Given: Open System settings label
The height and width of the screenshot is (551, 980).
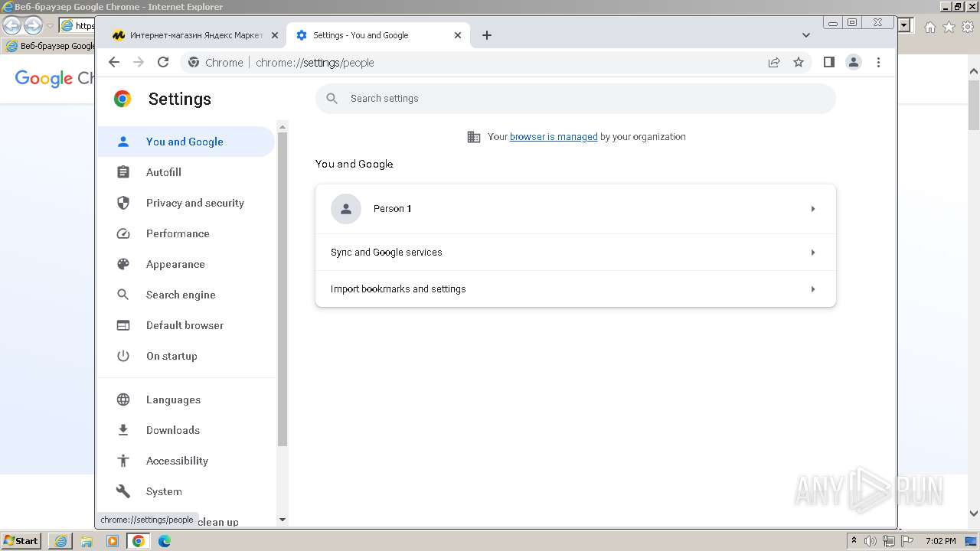Looking at the screenshot, I should pos(164,491).
